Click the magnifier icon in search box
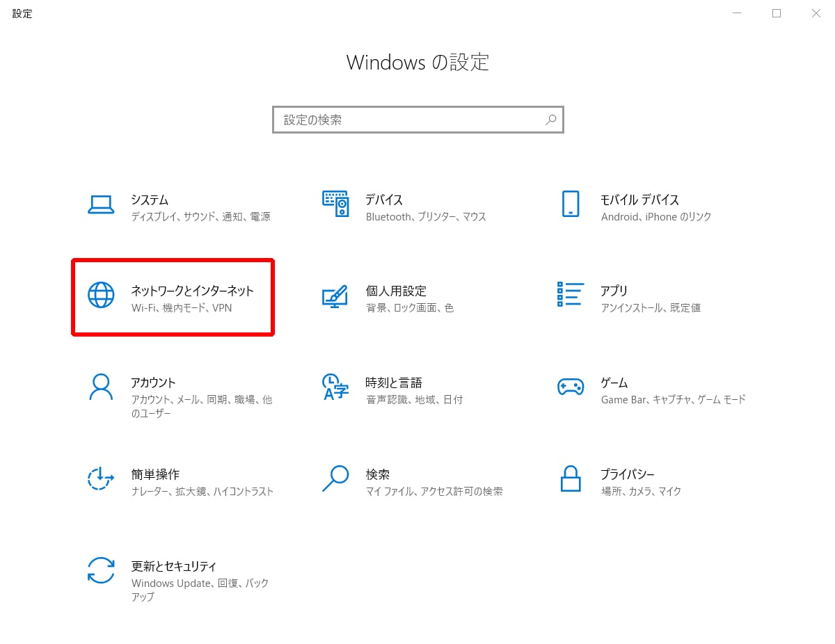The image size is (835, 644). [x=551, y=120]
